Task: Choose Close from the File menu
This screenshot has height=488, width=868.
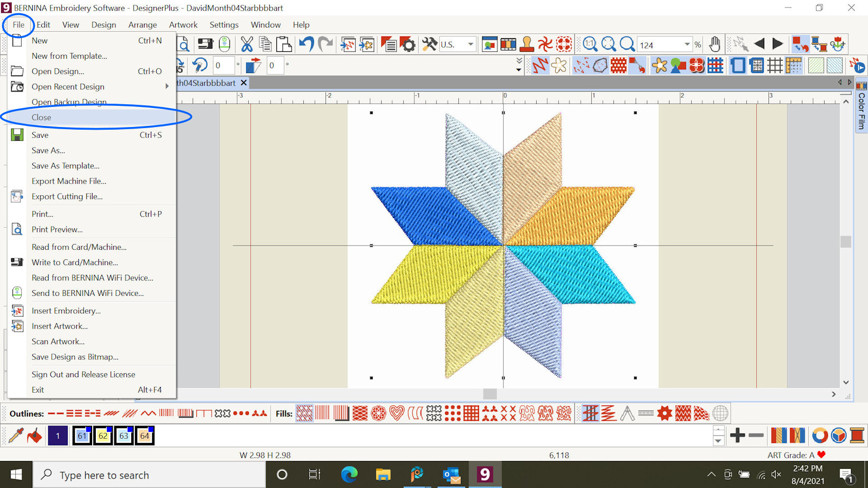Action: (92, 118)
